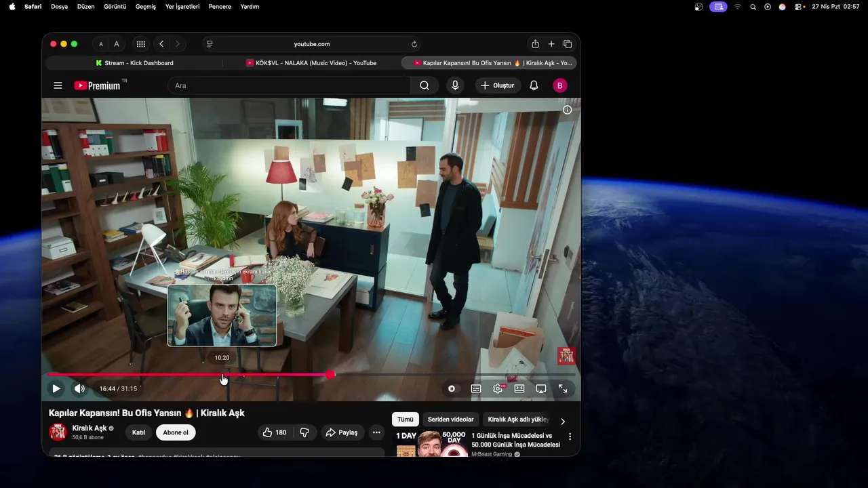
Task: Open screen sharing purple menu bar icon
Action: pyautogui.click(x=718, y=6)
